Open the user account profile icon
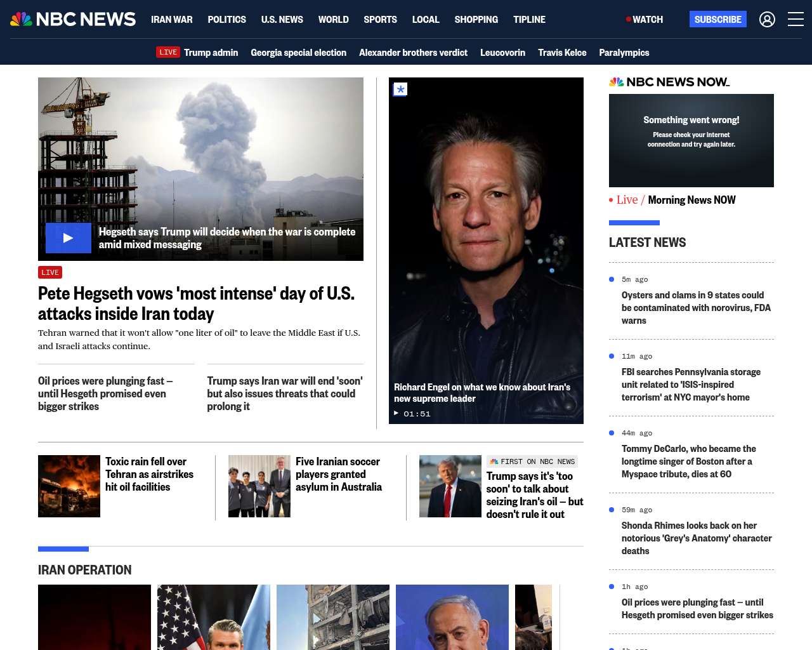The image size is (812, 650). click(767, 20)
